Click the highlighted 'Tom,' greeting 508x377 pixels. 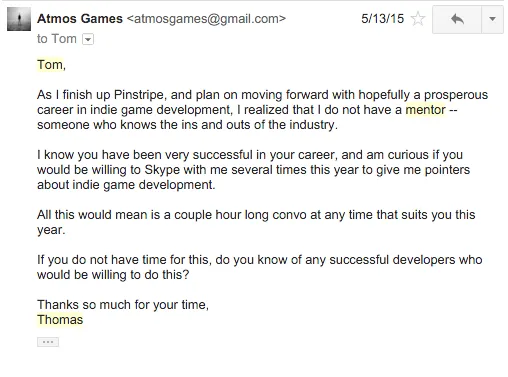tap(51, 65)
